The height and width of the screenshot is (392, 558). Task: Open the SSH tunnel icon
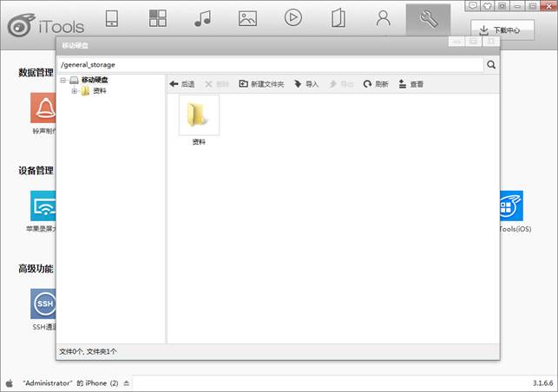point(43,304)
